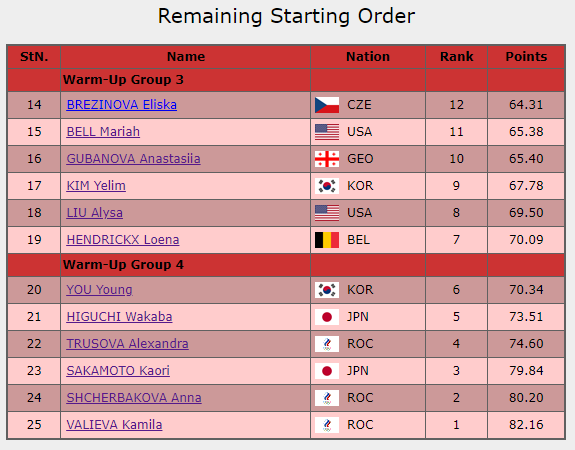575x450 pixels.
Task: Click the USA flag in Alysa Liu's row
Action: [x=327, y=213]
